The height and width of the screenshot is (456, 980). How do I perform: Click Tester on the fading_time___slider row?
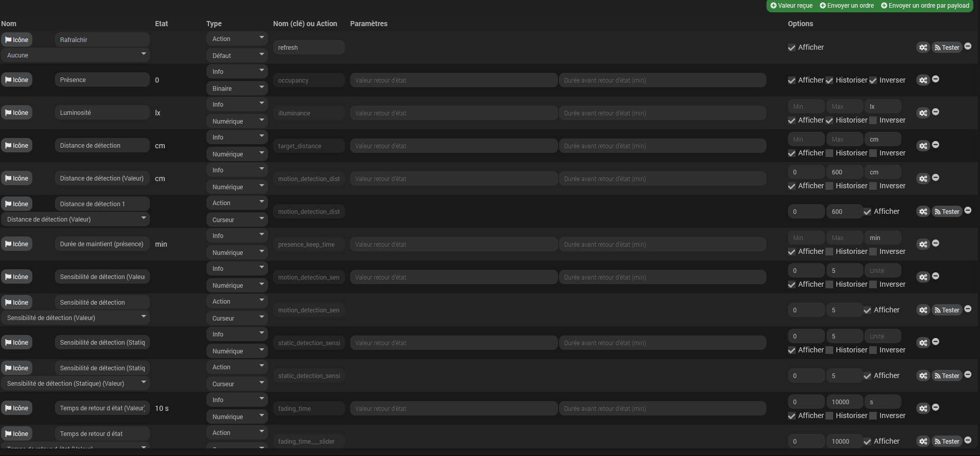[947, 441]
